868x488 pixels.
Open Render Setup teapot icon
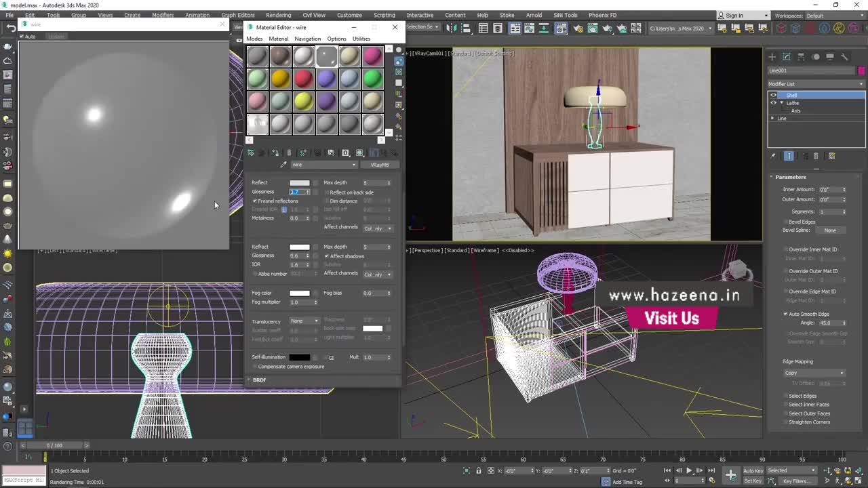pos(577,28)
